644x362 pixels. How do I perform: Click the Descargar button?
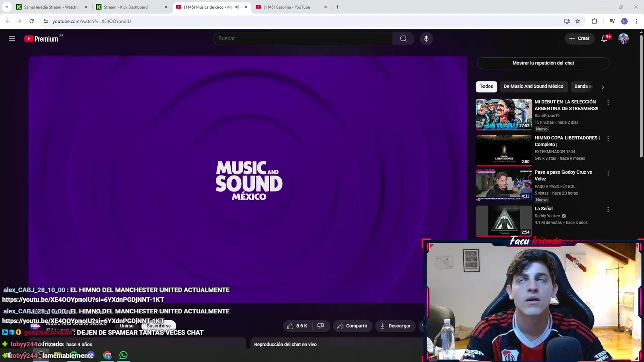(395, 326)
